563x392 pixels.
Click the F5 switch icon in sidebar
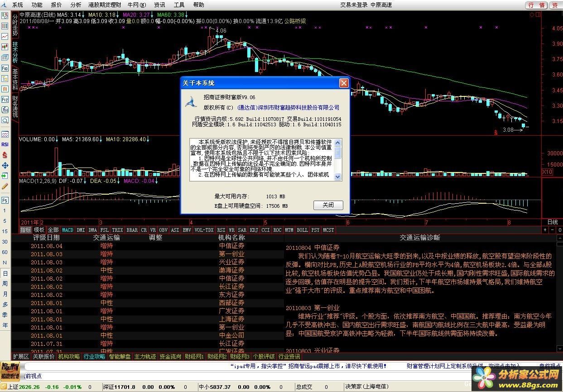(5, 200)
